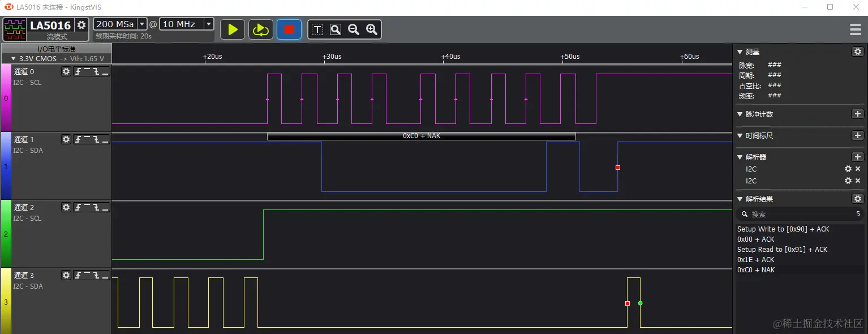This screenshot has width=868, height=334.
Task: Zoom to fit the waveform view
Action: click(x=336, y=29)
